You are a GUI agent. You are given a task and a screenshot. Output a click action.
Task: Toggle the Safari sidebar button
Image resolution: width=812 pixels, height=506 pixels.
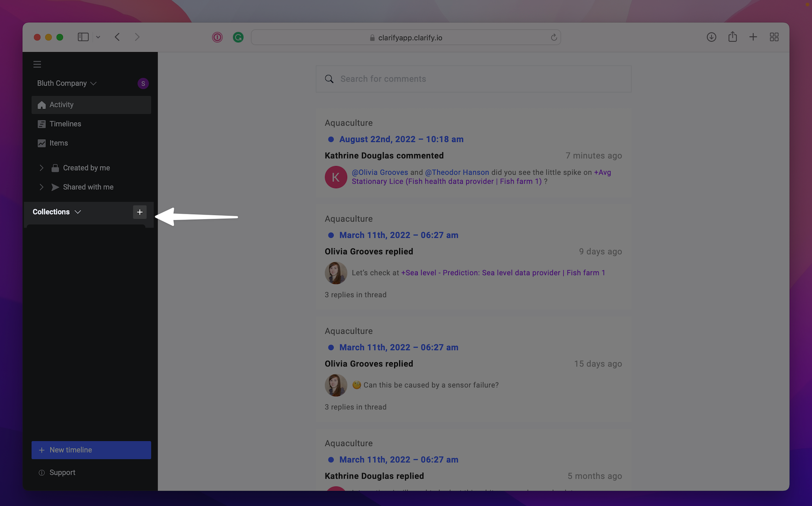click(83, 37)
